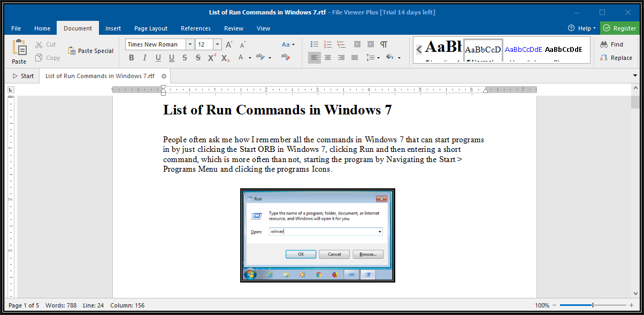Toggle Subscript formatting
This screenshot has height=315, width=644.
coord(225,58)
